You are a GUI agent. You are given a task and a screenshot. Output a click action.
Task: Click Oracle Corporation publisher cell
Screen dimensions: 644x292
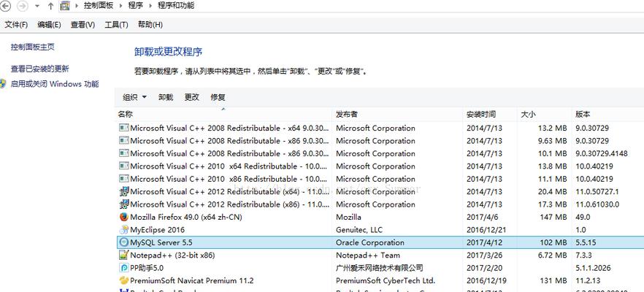coord(370,242)
